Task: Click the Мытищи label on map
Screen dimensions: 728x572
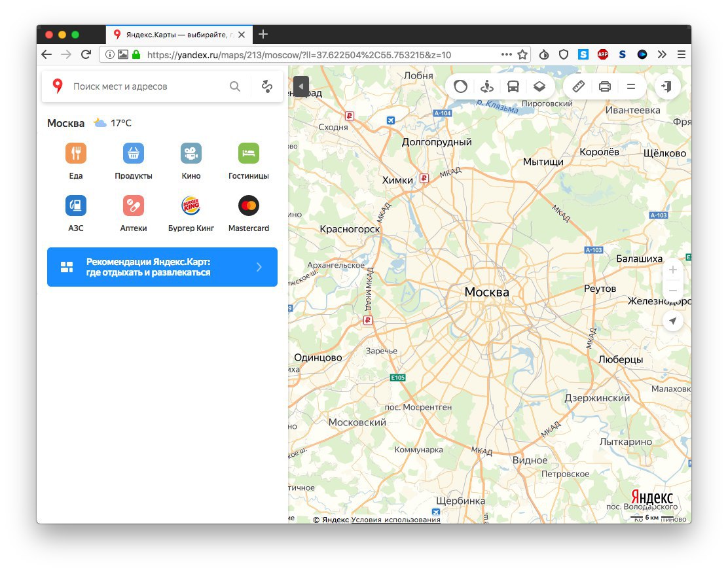Action: (543, 162)
